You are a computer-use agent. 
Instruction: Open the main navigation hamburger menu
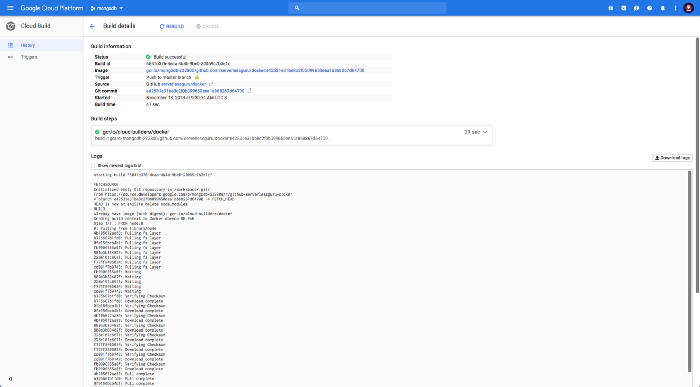click(10, 8)
